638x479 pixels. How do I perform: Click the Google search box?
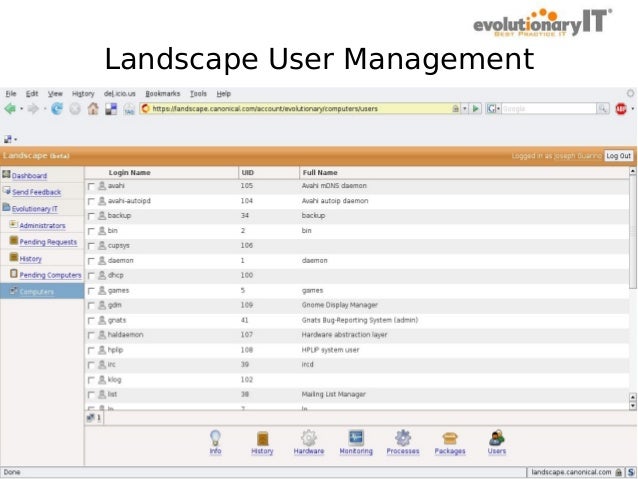548,109
